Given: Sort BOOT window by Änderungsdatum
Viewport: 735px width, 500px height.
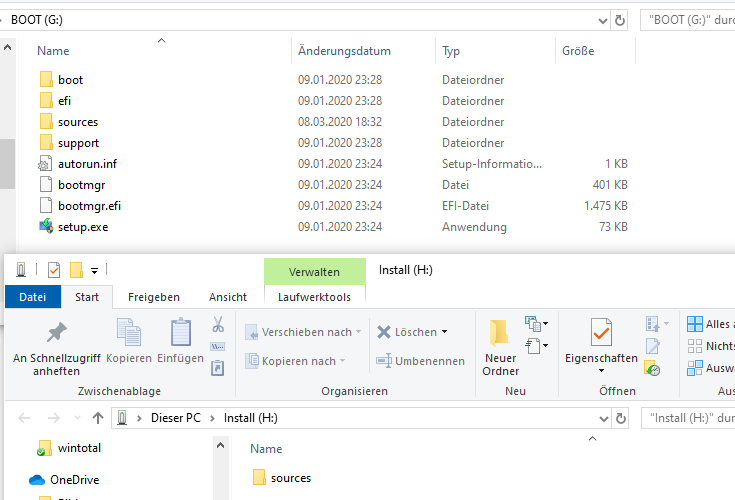Looking at the screenshot, I should pos(345,51).
